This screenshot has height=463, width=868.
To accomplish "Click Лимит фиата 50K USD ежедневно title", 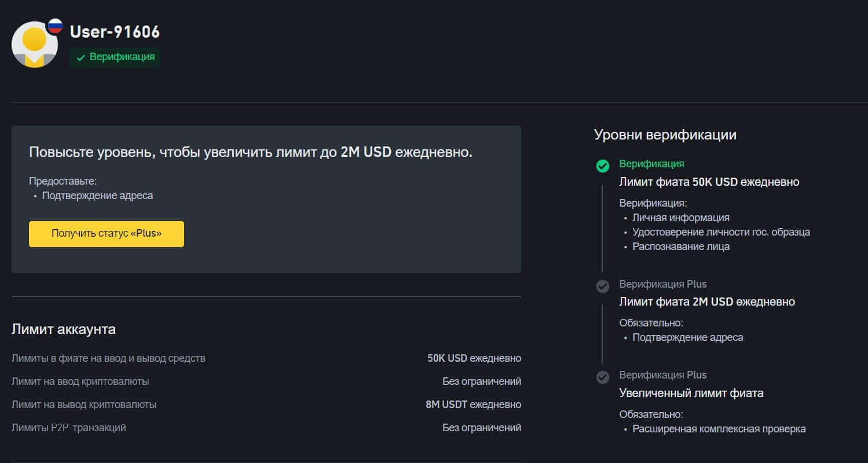I will 709,182.
